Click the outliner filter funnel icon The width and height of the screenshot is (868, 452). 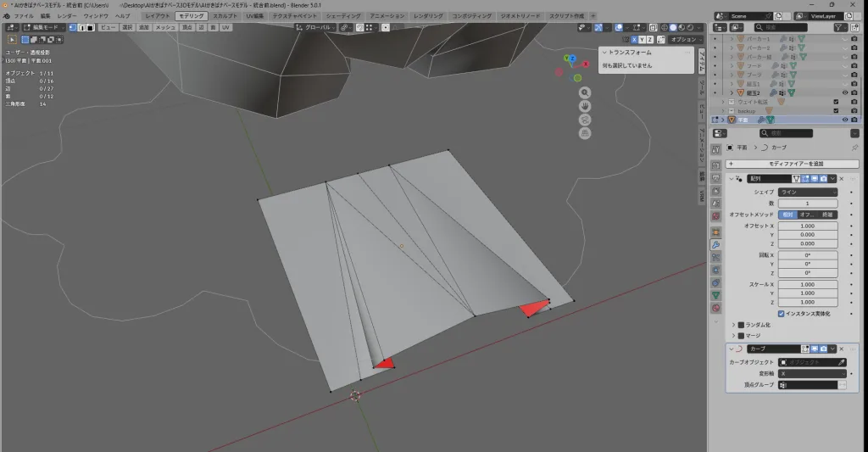839,27
